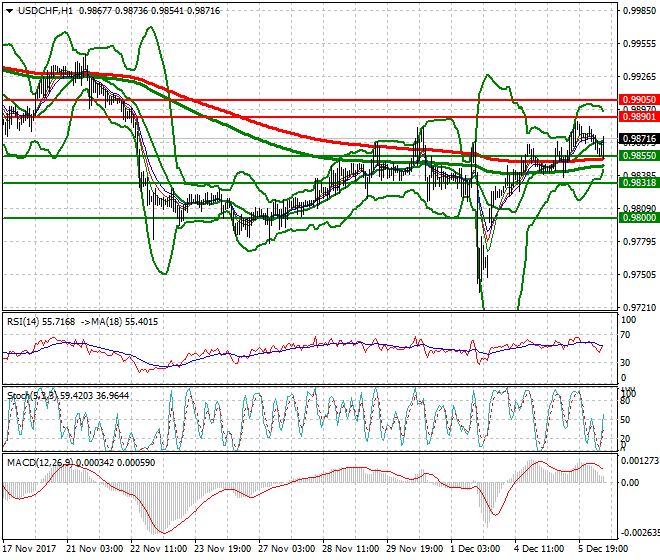Click the 22 Nov 11:00 time axis label
This screenshot has width=660, height=560.
[x=159, y=550]
